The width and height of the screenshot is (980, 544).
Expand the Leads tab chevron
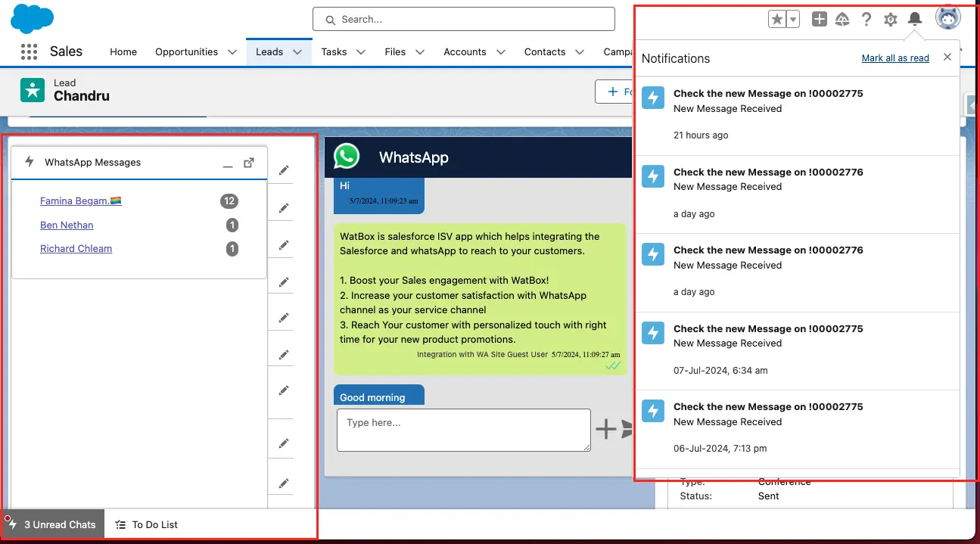(297, 51)
